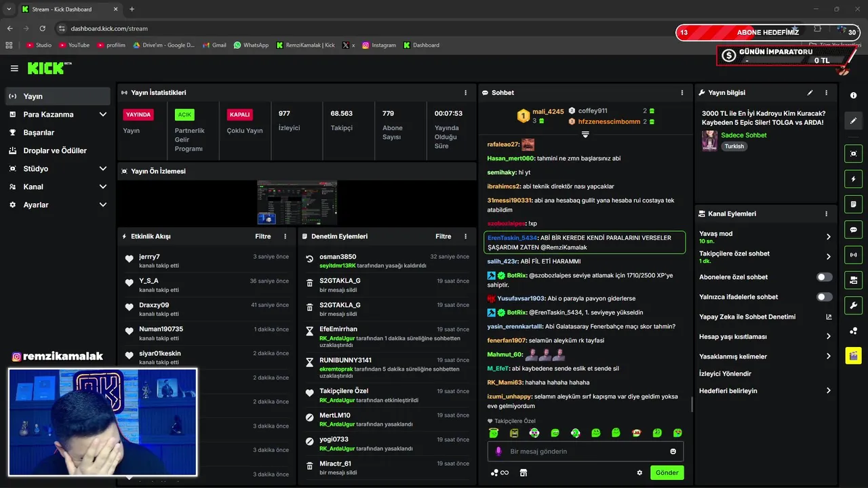
Task: Expand Stüdyo sidebar section
Action: [102, 169]
